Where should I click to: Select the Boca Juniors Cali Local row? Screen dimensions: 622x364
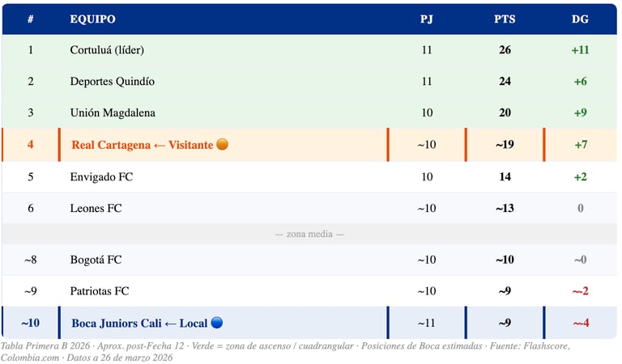point(309,323)
